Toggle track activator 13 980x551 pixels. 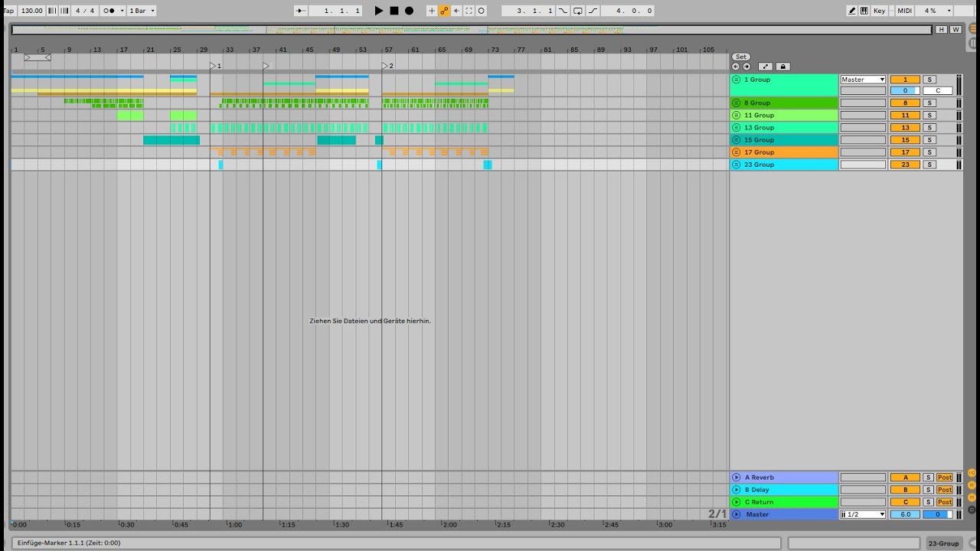click(x=905, y=127)
